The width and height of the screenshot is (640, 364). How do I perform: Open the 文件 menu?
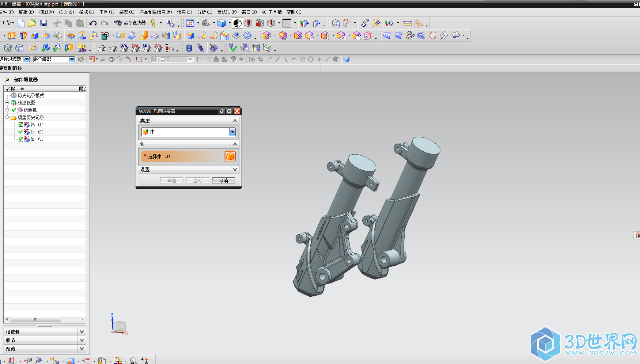6,12
